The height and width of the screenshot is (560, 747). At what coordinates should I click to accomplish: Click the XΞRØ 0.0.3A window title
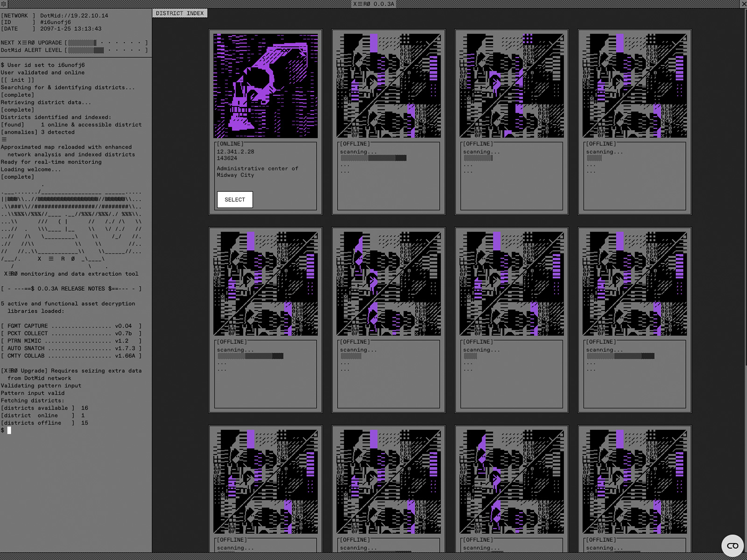pyautogui.click(x=373, y=4)
